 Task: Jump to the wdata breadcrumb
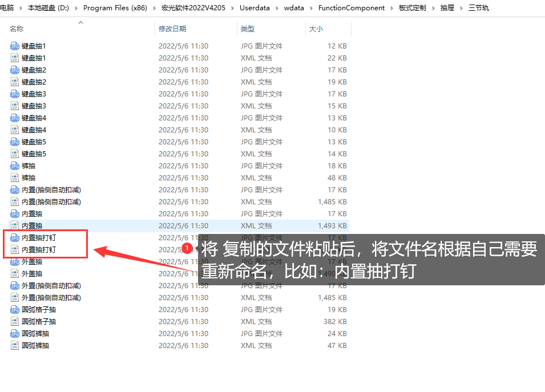[x=294, y=8]
